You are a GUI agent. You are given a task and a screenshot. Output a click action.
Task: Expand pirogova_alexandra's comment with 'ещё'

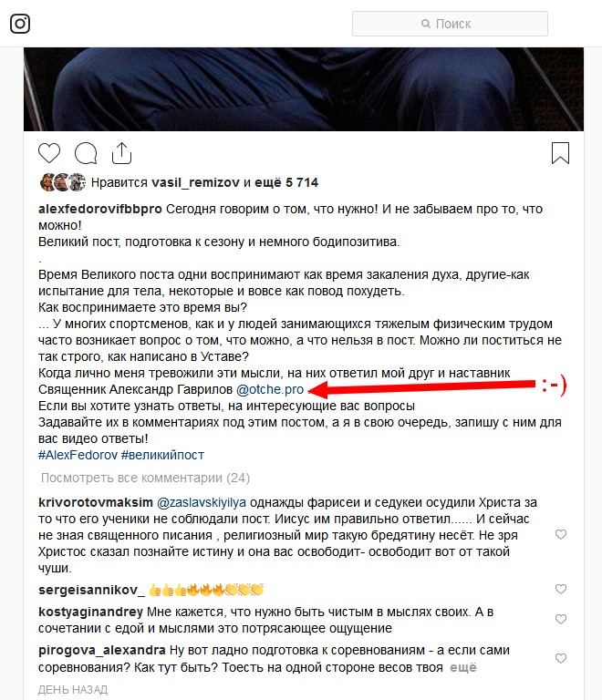462,667
